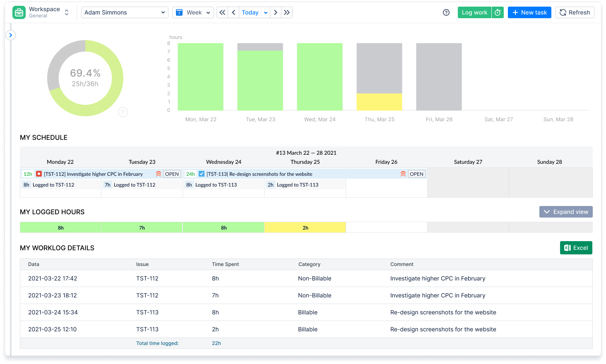
Task: Expand the logged hours view
Action: [565, 211]
